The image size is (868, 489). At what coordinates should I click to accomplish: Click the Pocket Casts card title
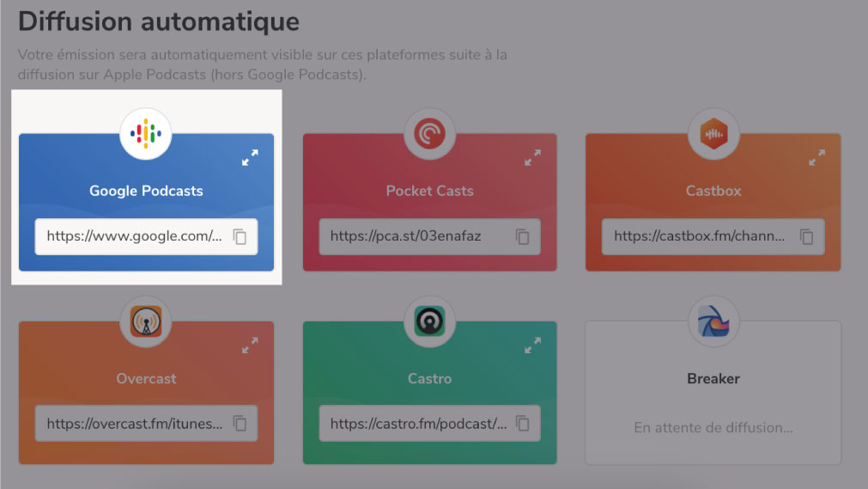point(429,191)
